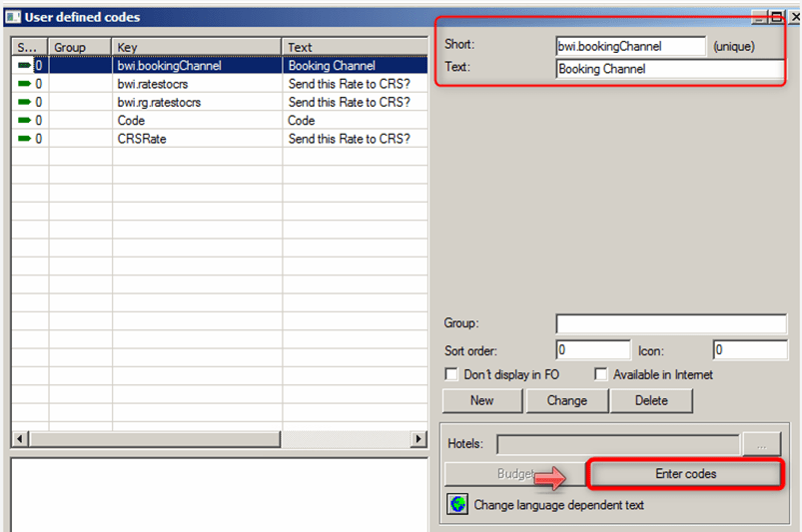802x532 pixels.
Task: Click the green arrow icon in bwi.ratestocrs row
Action: pos(24,83)
